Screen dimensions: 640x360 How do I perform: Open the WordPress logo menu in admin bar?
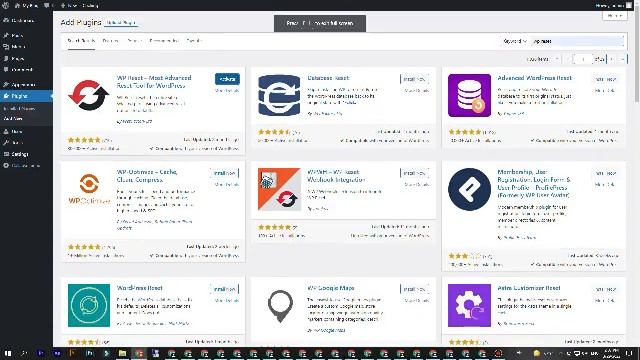(x=5, y=5)
